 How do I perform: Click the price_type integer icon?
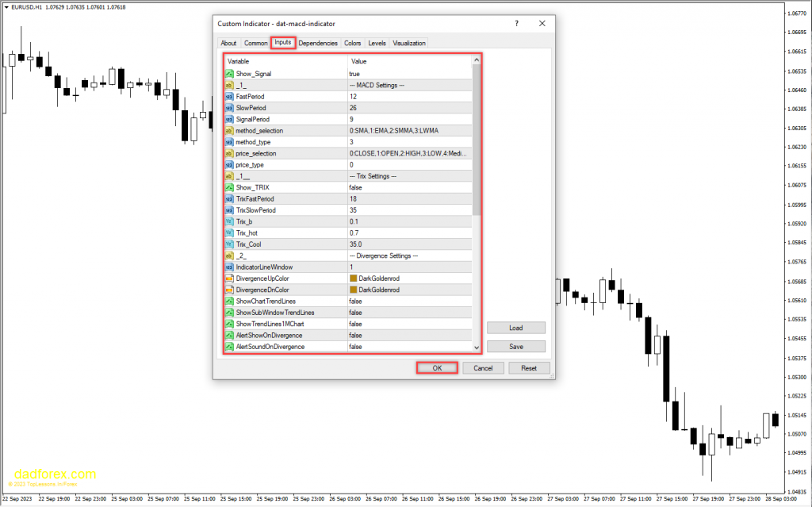tap(229, 165)
